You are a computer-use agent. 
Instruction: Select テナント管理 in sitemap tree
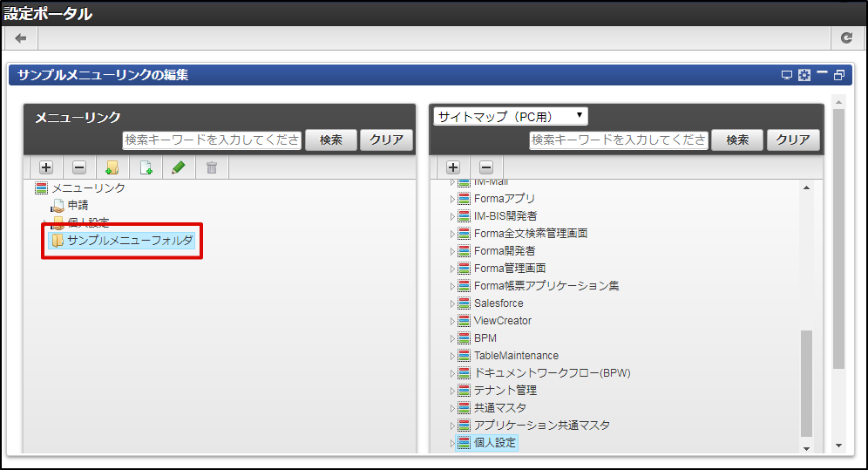tap(505, 391)
